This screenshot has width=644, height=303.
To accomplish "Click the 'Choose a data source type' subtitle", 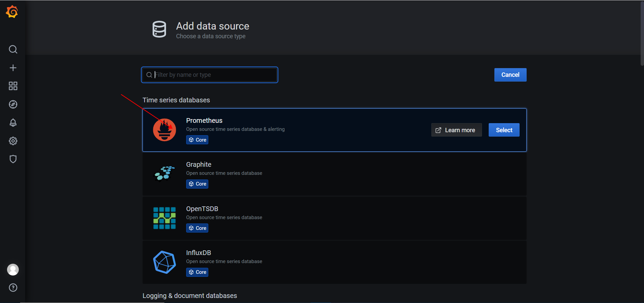I will pos(211,36).
